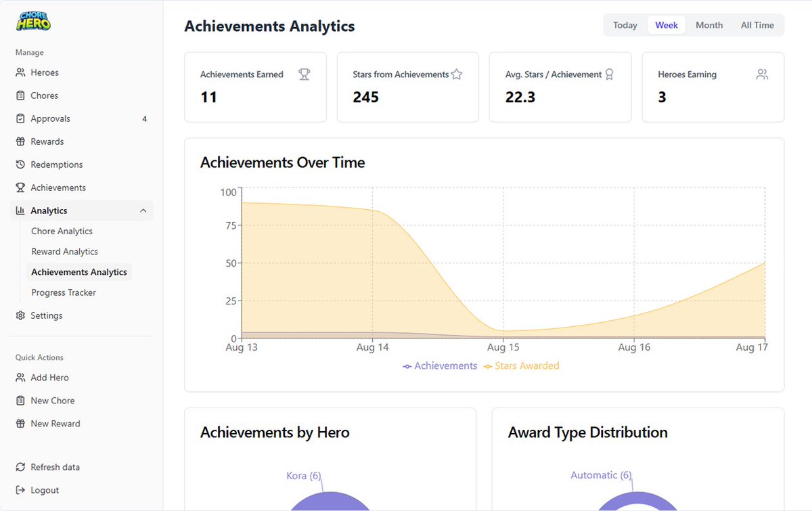812x511 pixels.
Task: Toggle Achievements series in chart legend
Action: (x=440, y=365)
